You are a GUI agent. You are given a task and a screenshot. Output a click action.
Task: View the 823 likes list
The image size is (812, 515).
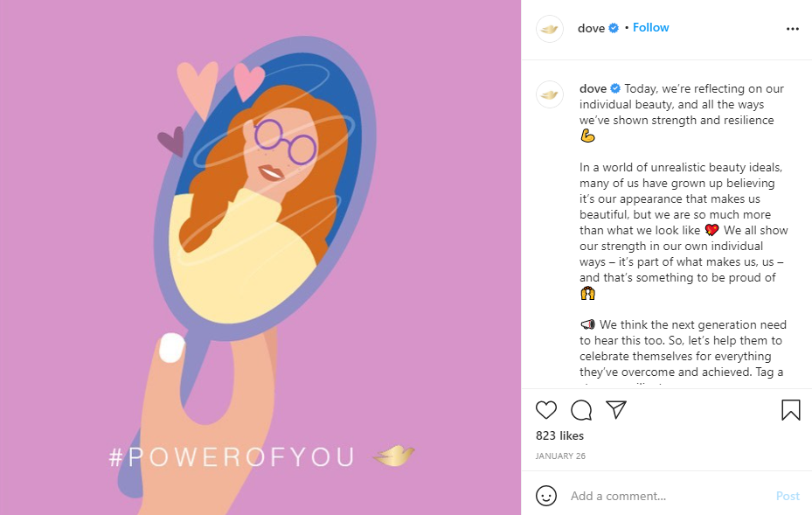click(559, 435)
